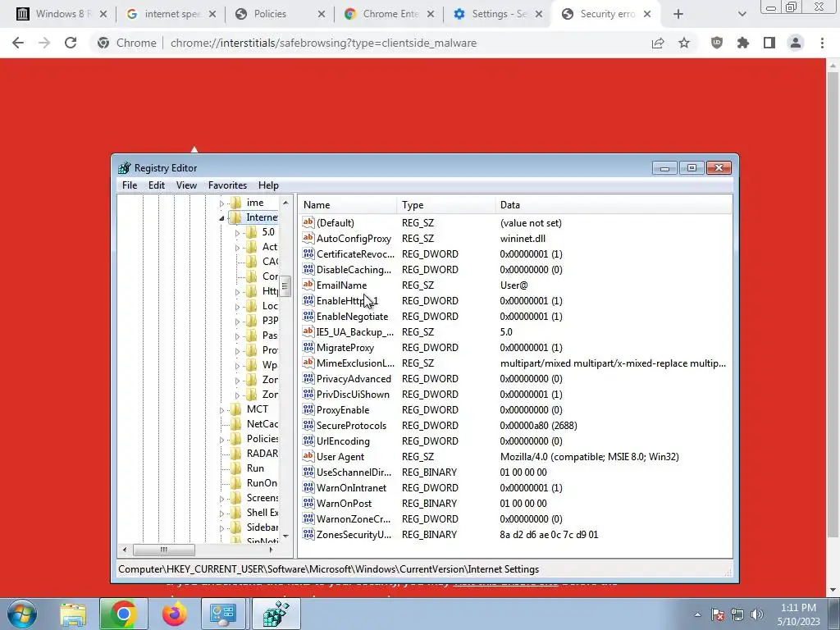Viewport: 840px width, 630px height.
Task: Select the Run registry key folder
Action: click(236, 468)
